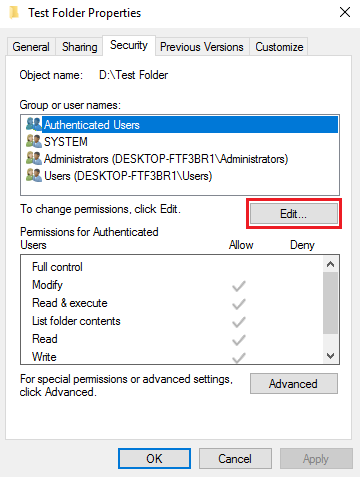Switch to the General tab

31,47
